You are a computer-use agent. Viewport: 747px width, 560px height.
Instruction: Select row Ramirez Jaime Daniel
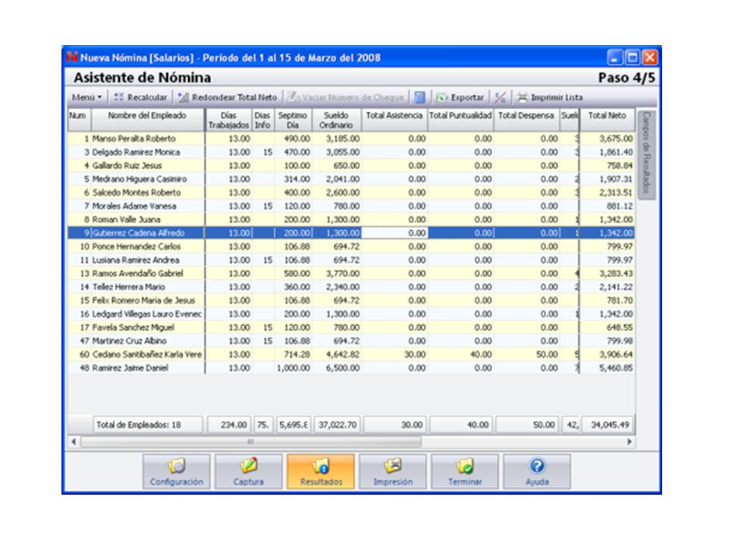(x=351, y=368)
